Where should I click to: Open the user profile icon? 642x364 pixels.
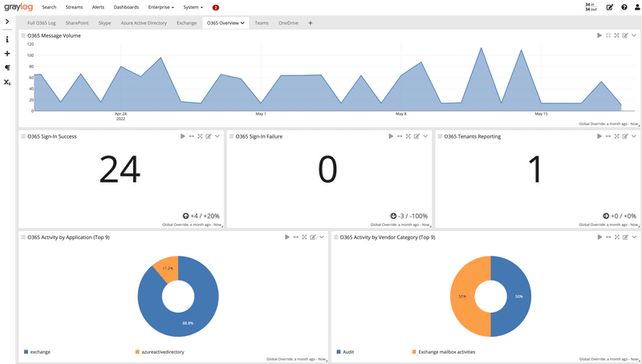637,7
